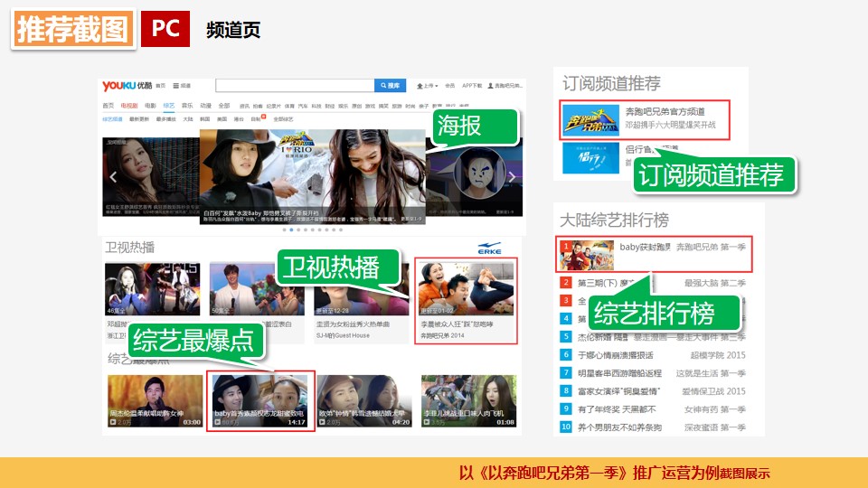Select the 电影 channel tab
The image size is (868, 488).
pyautogui.click(x=150, y=105)
